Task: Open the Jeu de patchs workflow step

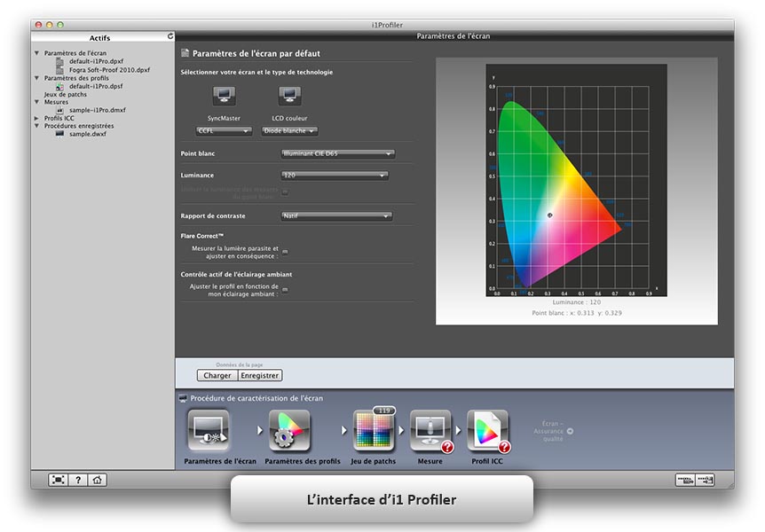Action: [374, 431]
